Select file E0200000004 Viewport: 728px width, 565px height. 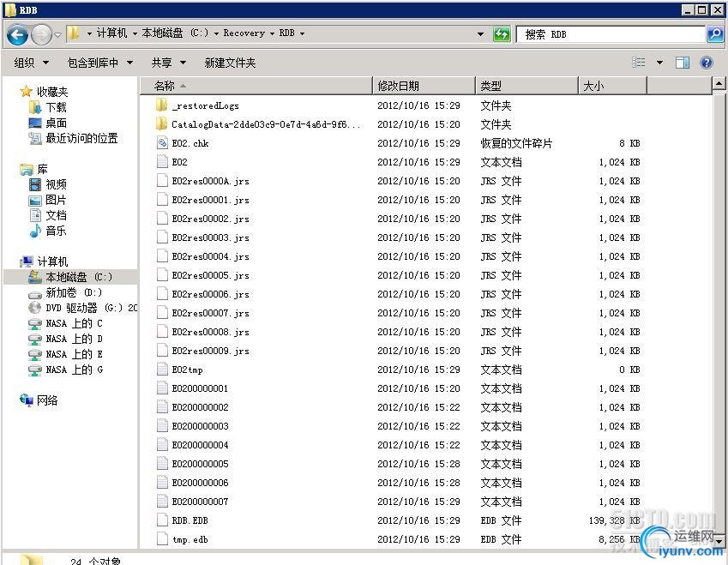point(200,445)
